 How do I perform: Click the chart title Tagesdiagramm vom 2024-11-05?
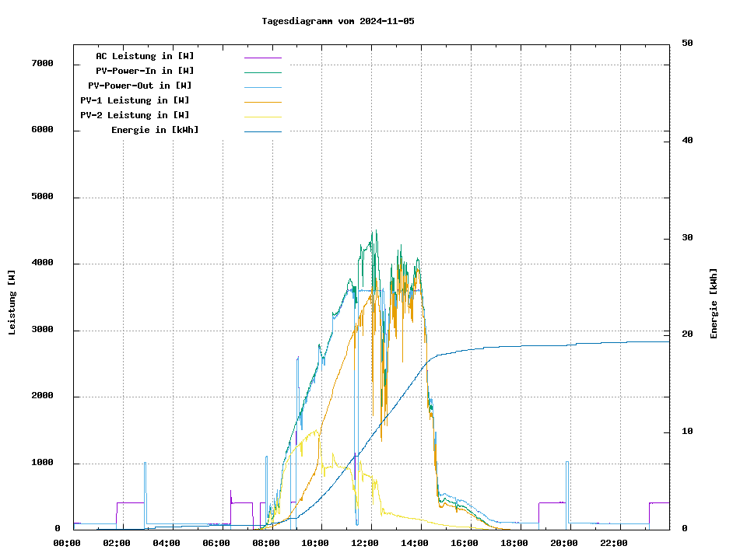[338, 21]
